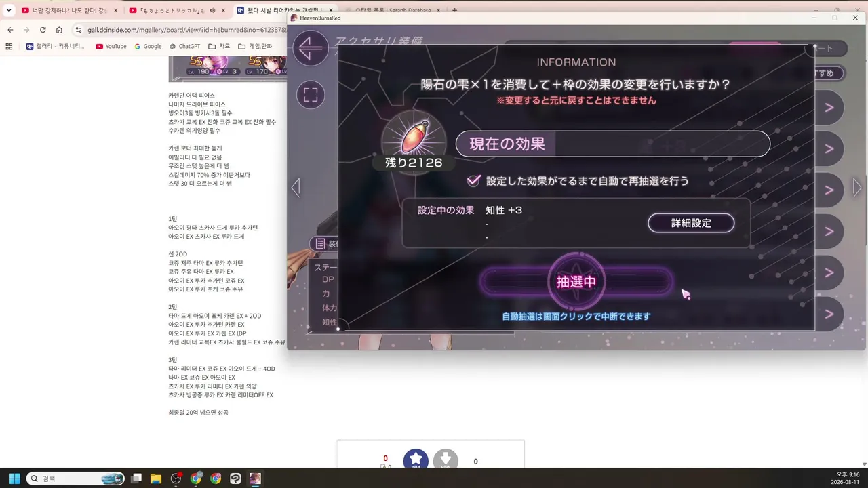
Task: Toggle the auto re-draw checkbox 設定した効果がでるまで
Action: pos(474,181)
